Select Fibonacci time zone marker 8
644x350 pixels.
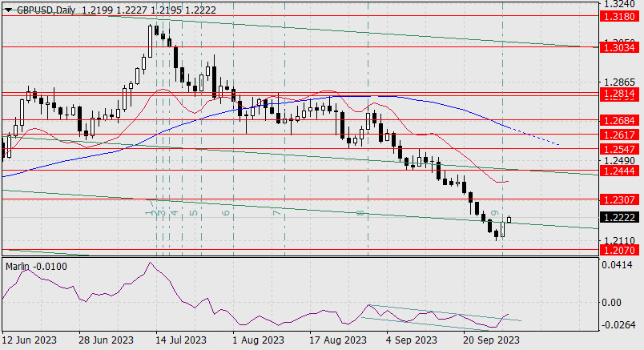coord(360,213)
